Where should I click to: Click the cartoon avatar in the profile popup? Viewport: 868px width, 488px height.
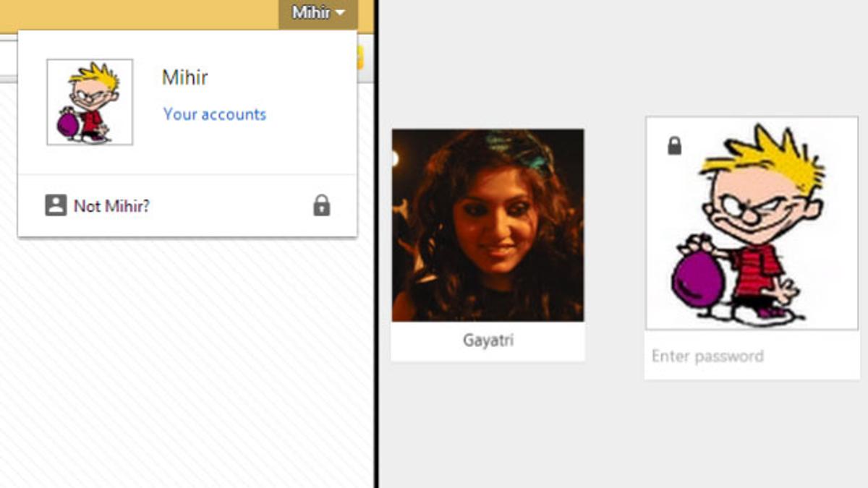[x=90, y=102]
